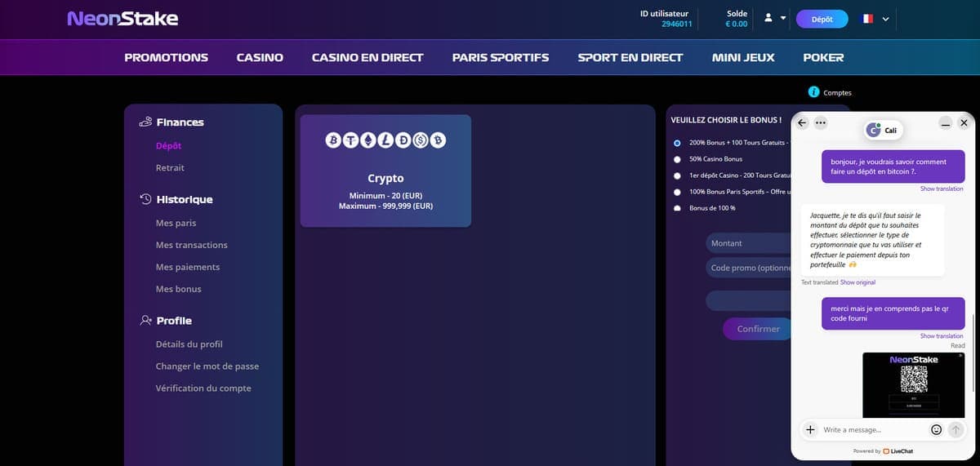
Task: Select the 1er dépôt Casino 200 Tours radio
Action: [x=677, y=175]
